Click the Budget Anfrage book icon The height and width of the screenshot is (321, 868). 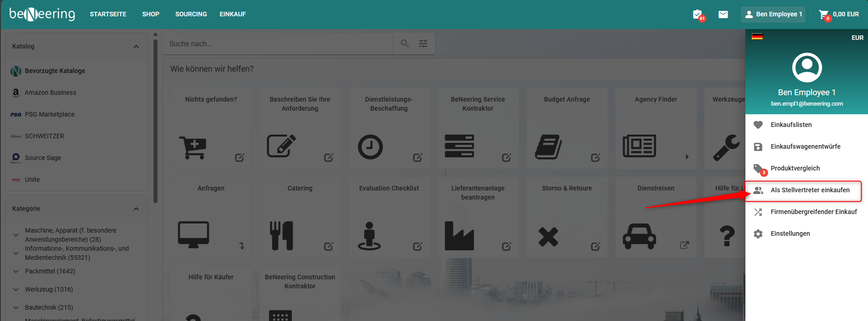click(548, 147)
